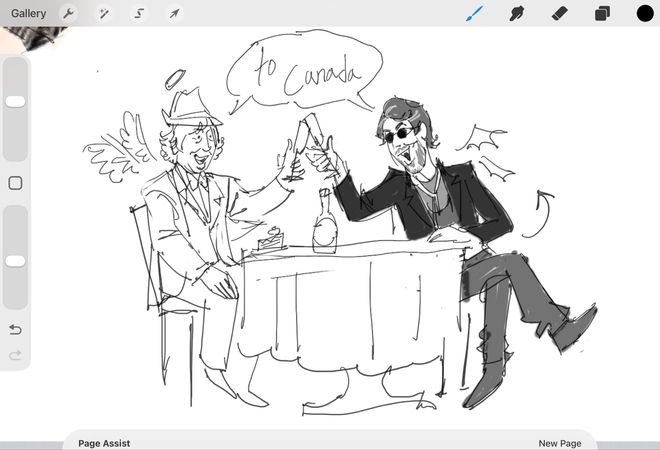
Task: Open the black active color swatch
Action: (645, 14)
